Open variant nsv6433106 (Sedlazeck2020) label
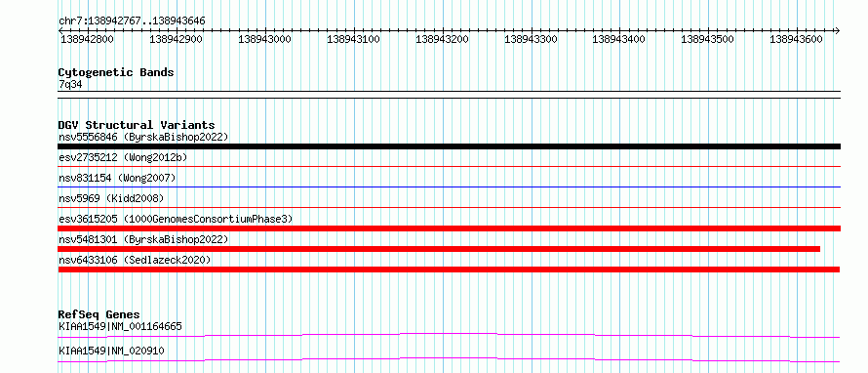This screenshot has height=373, width=868. [x=135, y=260]
